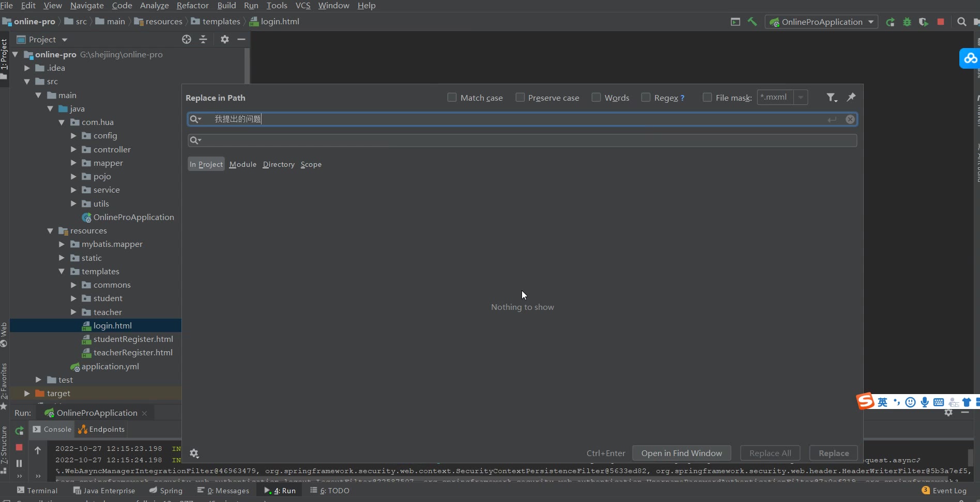The width and height of the screenshot is (980, 502).
Task: Stop the running application in toolbar
Action: 941,22
